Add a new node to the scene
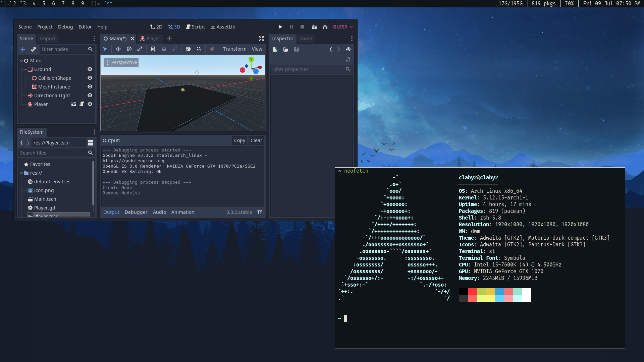Viewport: 644px width, 362px height. (x=23, y=49)
